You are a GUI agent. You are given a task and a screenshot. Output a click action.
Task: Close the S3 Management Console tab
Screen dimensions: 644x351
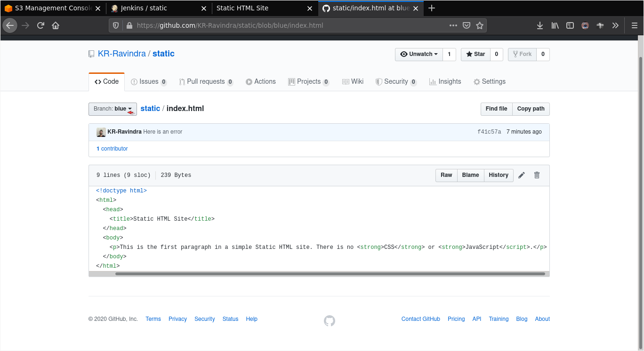97,8
